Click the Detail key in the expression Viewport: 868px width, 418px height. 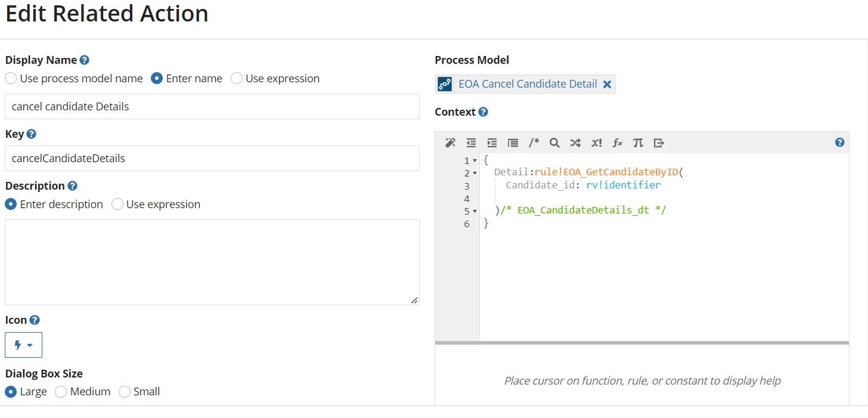click(511, 172)
